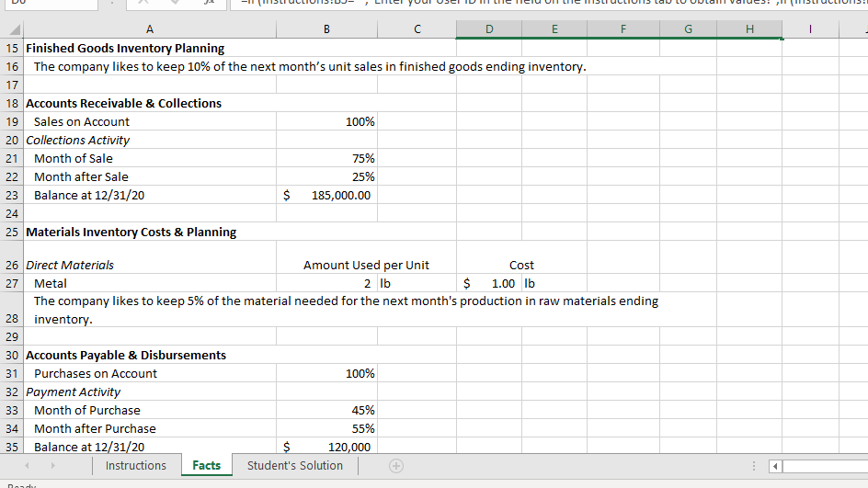Select row 23 header
Viewport: 868px width, 488px height.
12,196
